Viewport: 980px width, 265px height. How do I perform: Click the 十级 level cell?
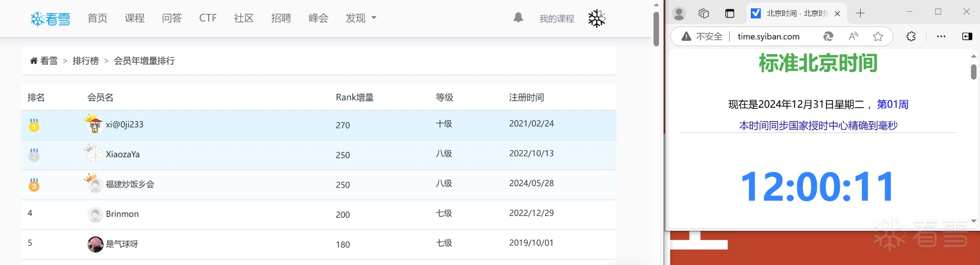tap(444, 124)
